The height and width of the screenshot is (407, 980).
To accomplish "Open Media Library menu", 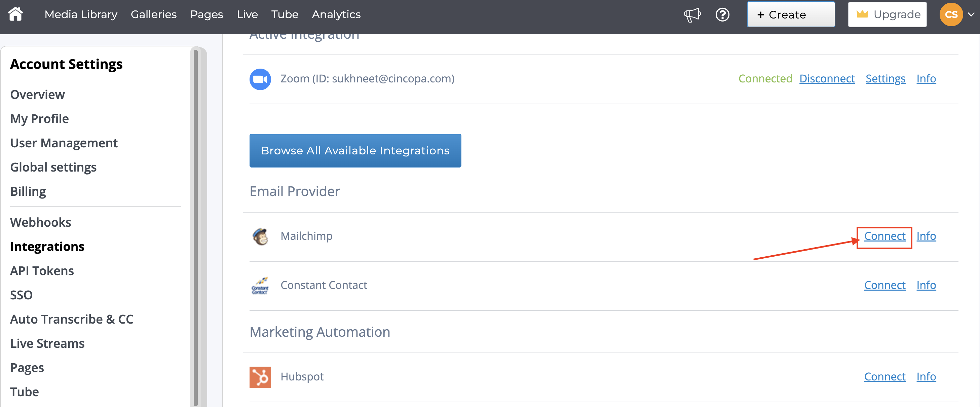I will 81,14.
